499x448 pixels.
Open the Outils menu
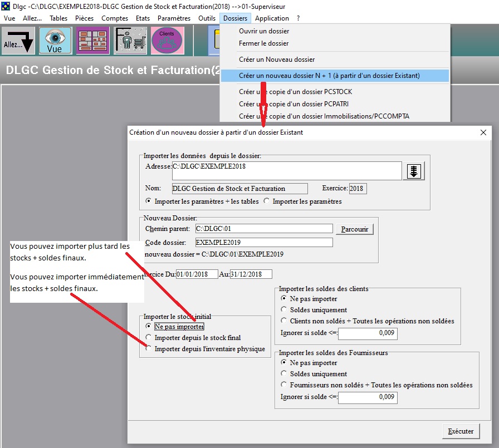(x=207, y=18)
